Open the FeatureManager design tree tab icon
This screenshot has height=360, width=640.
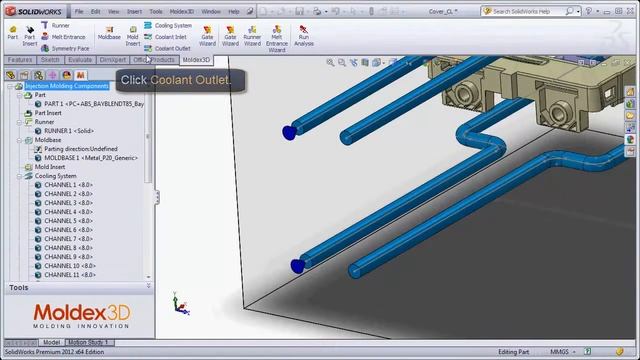(x=11, y=75)
